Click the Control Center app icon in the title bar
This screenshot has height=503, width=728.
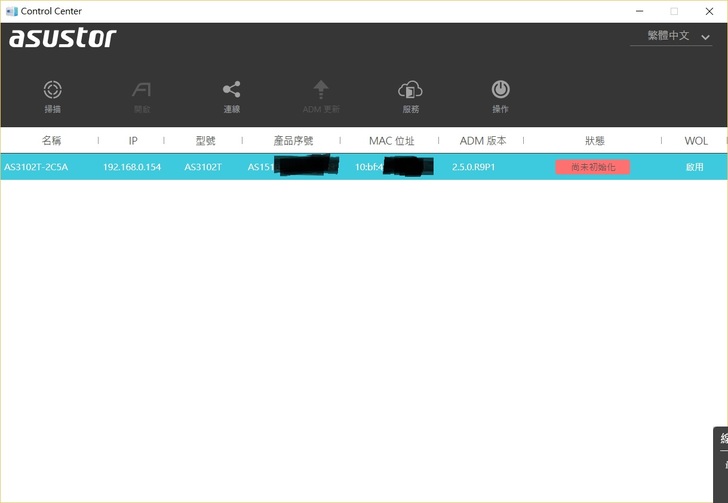point(12,11)
